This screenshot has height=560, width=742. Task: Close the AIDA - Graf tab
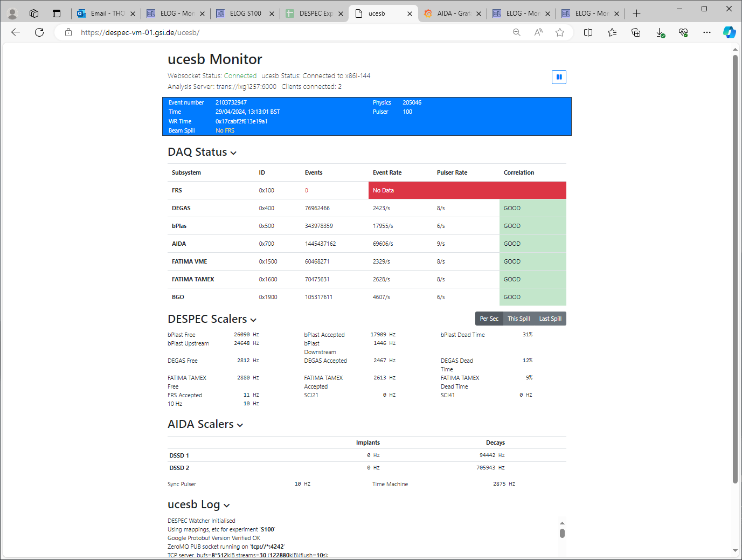coord(479,13)
